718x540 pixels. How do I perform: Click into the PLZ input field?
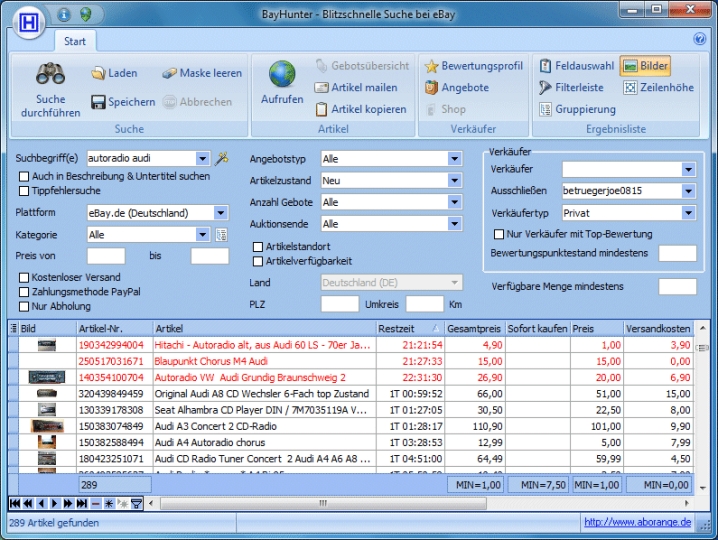coord(339,304)
